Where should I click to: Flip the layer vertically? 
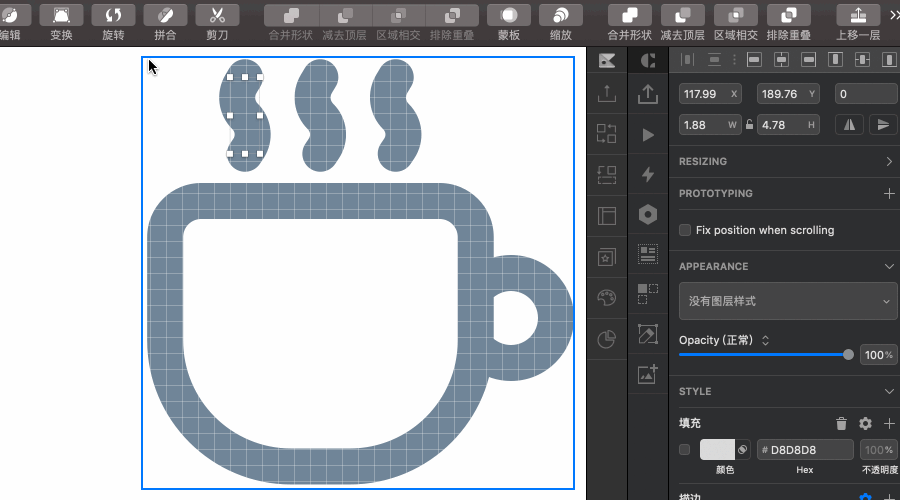click(x=883, y=125)
